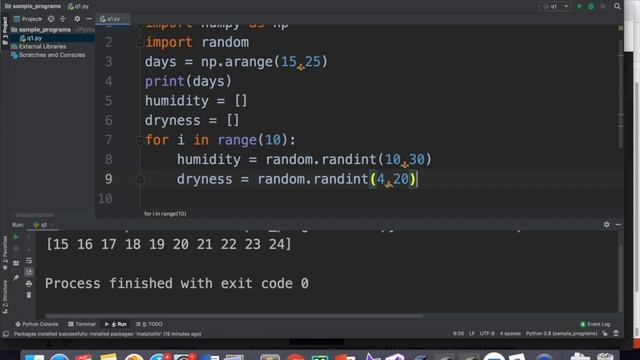Click the rightmost status bar icon next to the lock
640x360 pixels.
point(616,334)
